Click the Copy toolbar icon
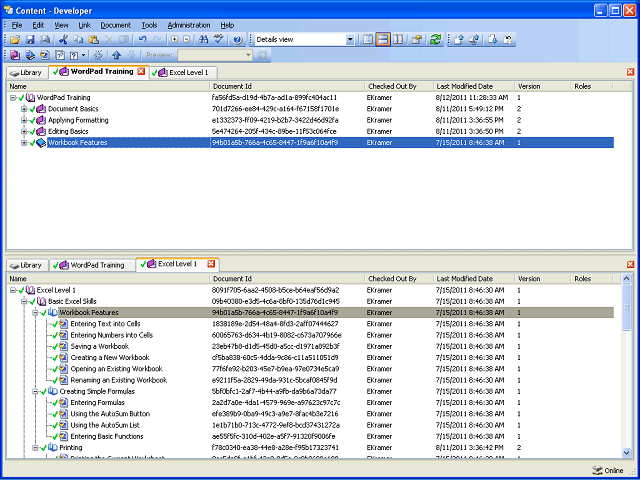 click(x=78, y=40)
